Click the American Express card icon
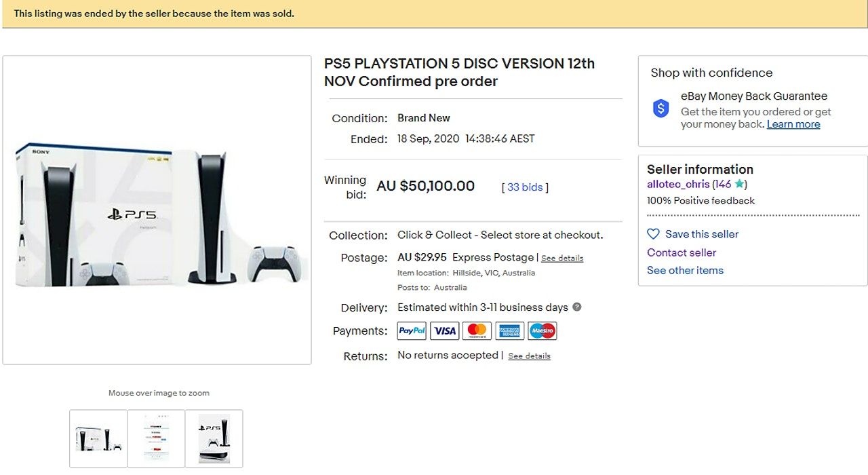Image resolution: width=868 pixels, height=475 pixels. pyautogui.click(x=509, y=330)
